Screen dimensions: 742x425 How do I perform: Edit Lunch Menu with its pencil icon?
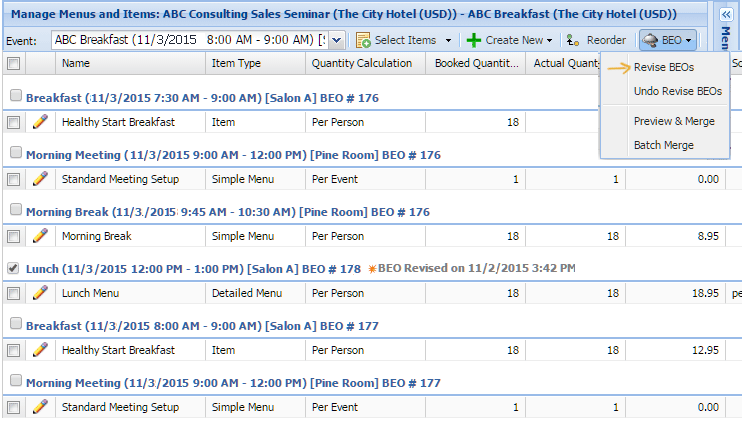(x=41, y=293)
